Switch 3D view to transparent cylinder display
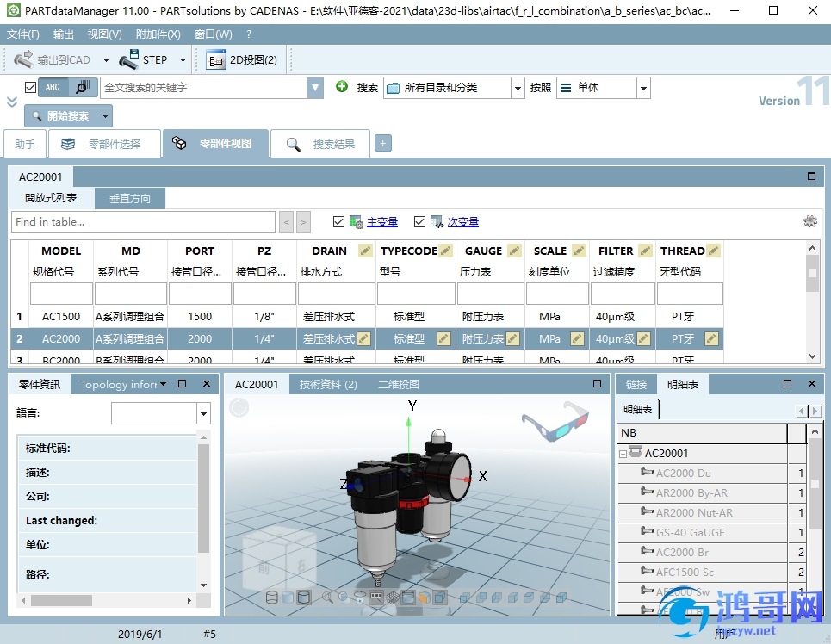The height and width of the screenshot is (644, 831). point(288,598)
